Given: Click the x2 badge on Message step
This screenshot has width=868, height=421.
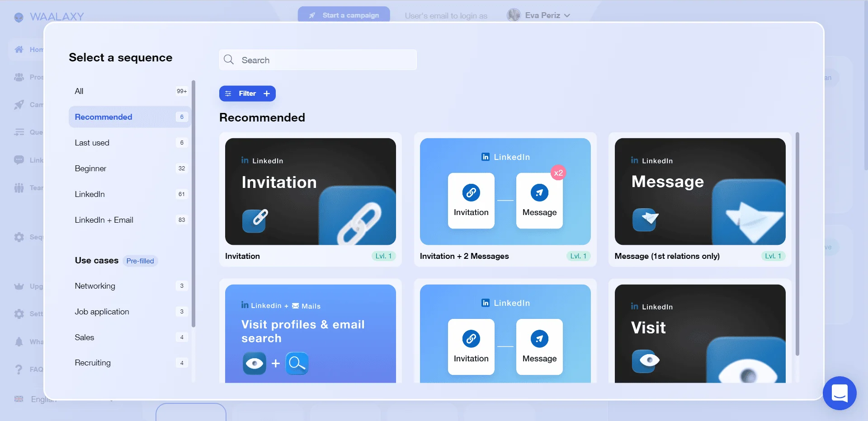Looking at the screenshot, I should pos(558,173).
